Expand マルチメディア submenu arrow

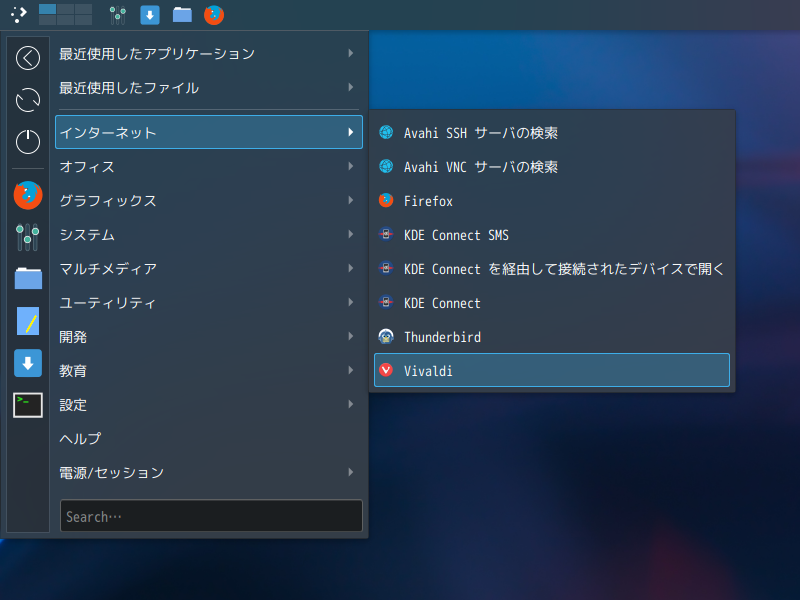[x=351, y=268]
